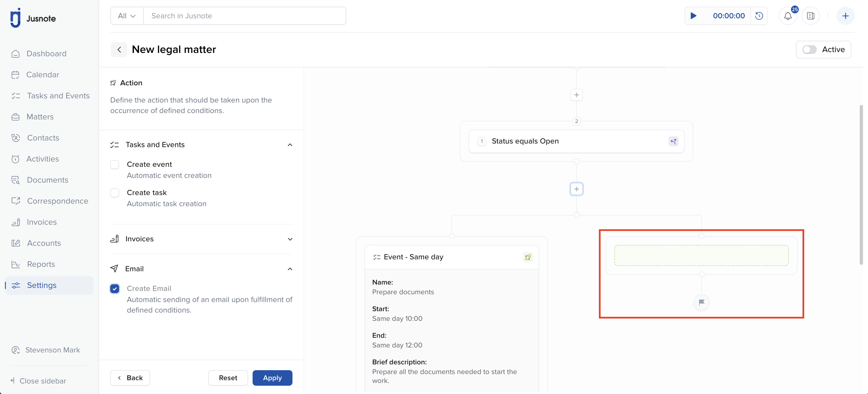Click the action rocket icon on Event - Same day
The width and height of the screenshot is (868, 394).
click(x=528, y=257)
